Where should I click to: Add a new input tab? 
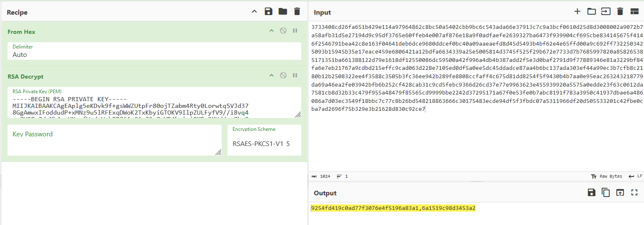577,12
